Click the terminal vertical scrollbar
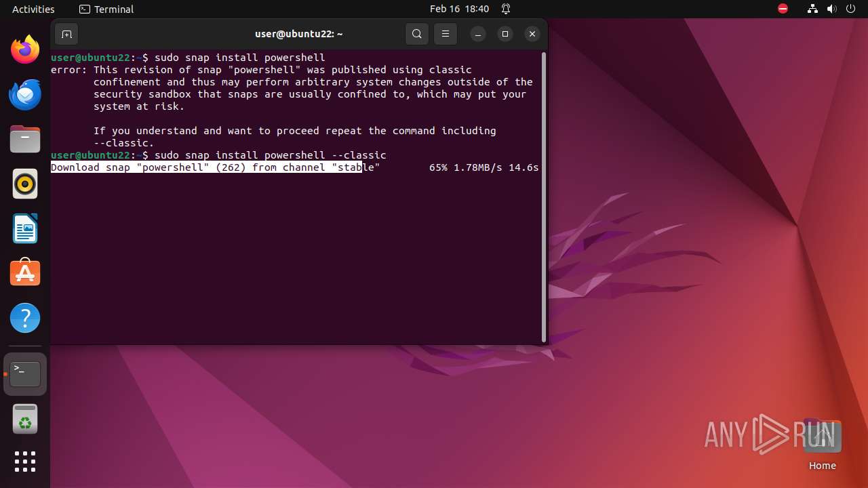The width and height of the screenshot is (868, 488). (544, 197)
